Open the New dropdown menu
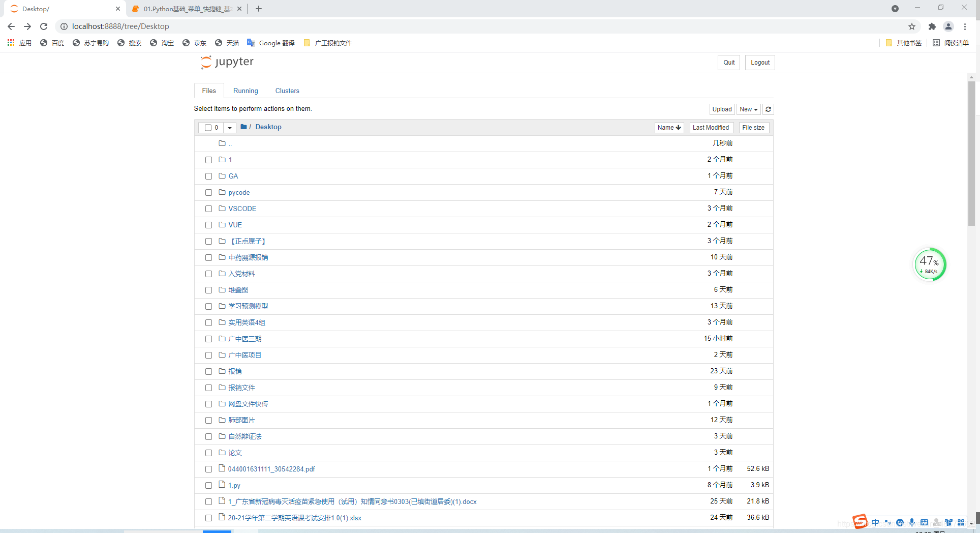This screenshot has height=533, width=980. coord(748,109)
